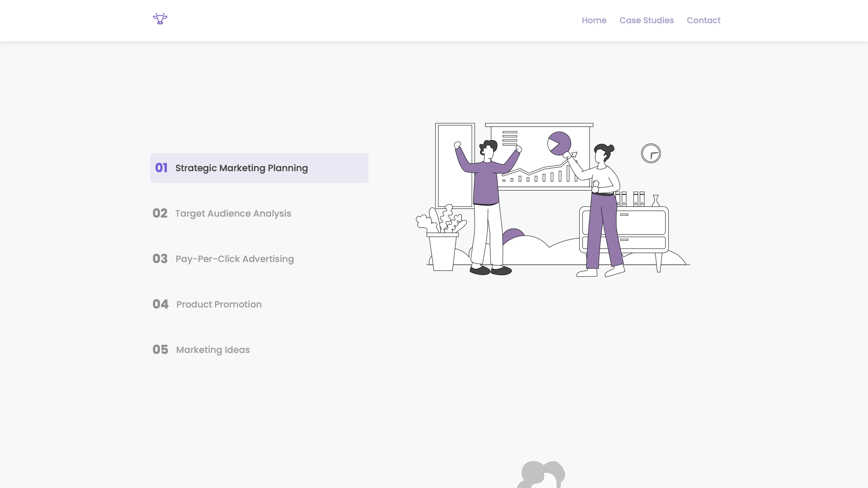Select the Marketing Ideas tab
Viewport: 868px width, 488px height.
pos(259,350)
